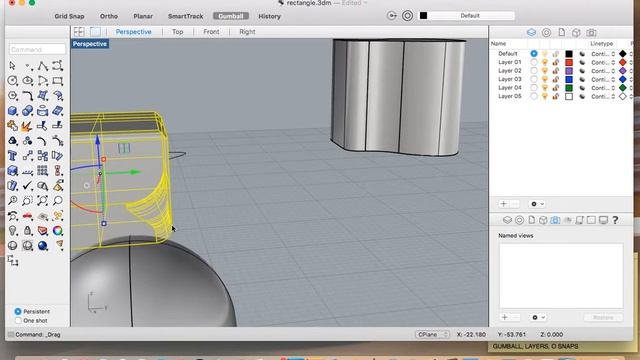Switch to the Perspective viewport tab
The image size is (640, 360).
pyautogui.click(x=133, y=32)
